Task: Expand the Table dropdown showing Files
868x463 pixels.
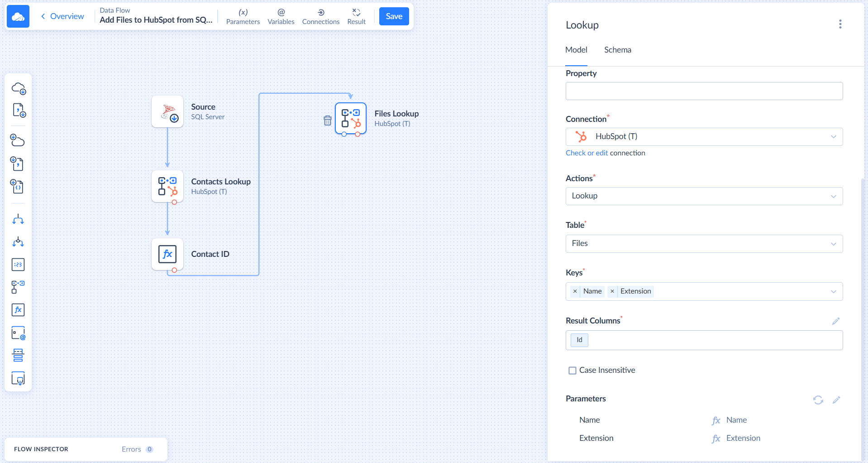Action: point(833,244)
